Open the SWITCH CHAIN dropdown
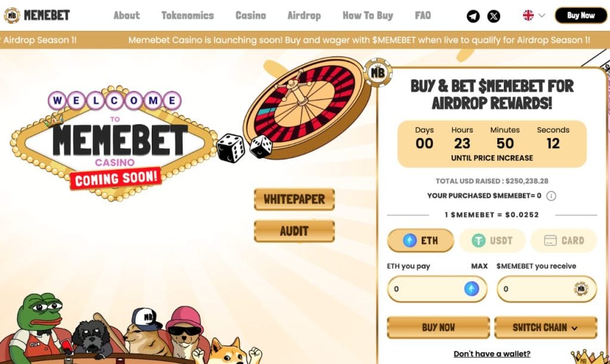 pyautogui.click(x=546, y=328)
